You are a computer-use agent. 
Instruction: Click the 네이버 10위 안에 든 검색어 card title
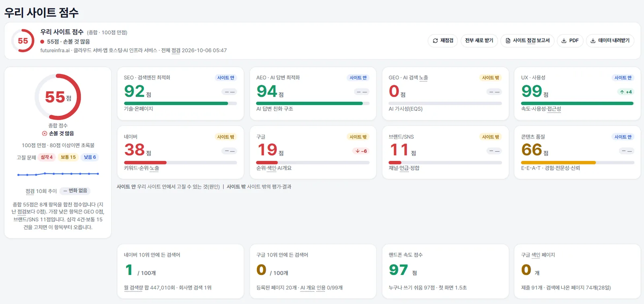coord(152,255)
